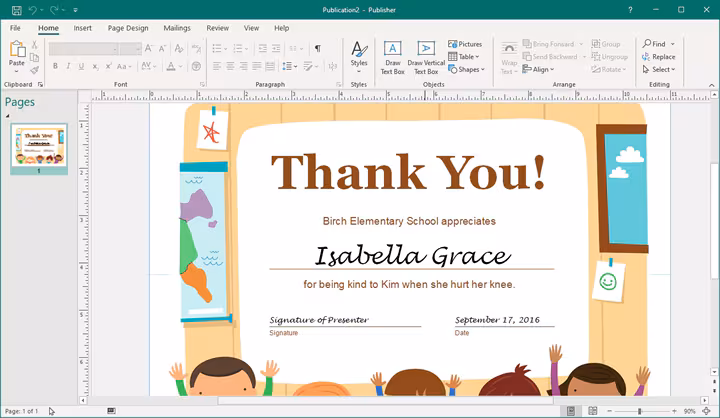Toggle distributed text alignment

[270, 67]
